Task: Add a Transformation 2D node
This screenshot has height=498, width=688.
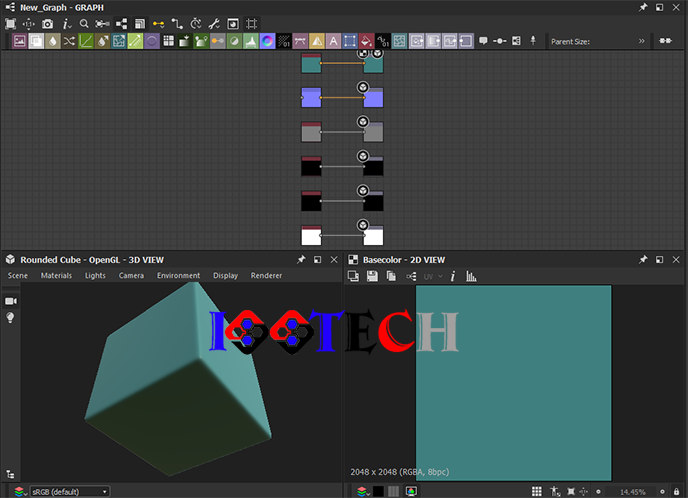Action: tap(350, 41)
